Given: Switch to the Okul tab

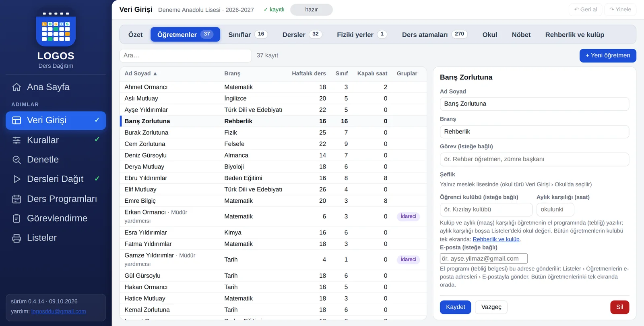Looking at the screenshot, I should pos(490,35).
